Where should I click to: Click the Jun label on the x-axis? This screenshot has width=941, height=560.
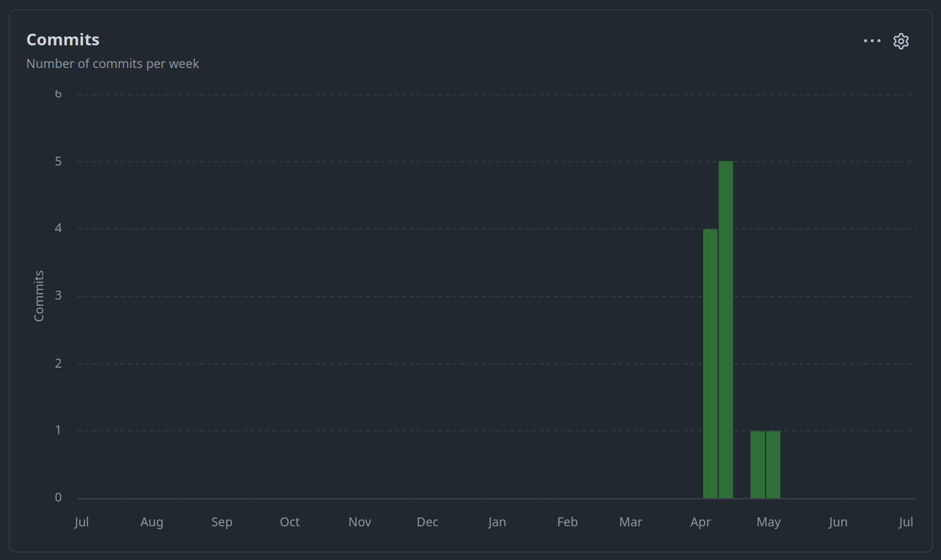pyautogui.click(x=838, y=522)
